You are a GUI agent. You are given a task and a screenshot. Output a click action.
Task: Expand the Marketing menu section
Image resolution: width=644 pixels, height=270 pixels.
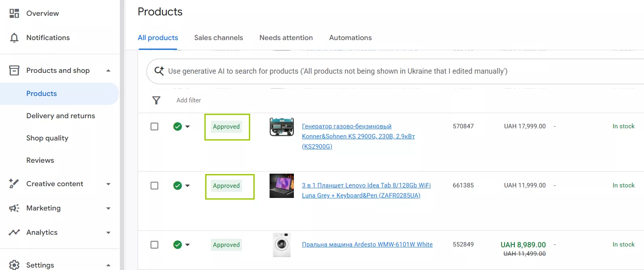click(108, 208)
